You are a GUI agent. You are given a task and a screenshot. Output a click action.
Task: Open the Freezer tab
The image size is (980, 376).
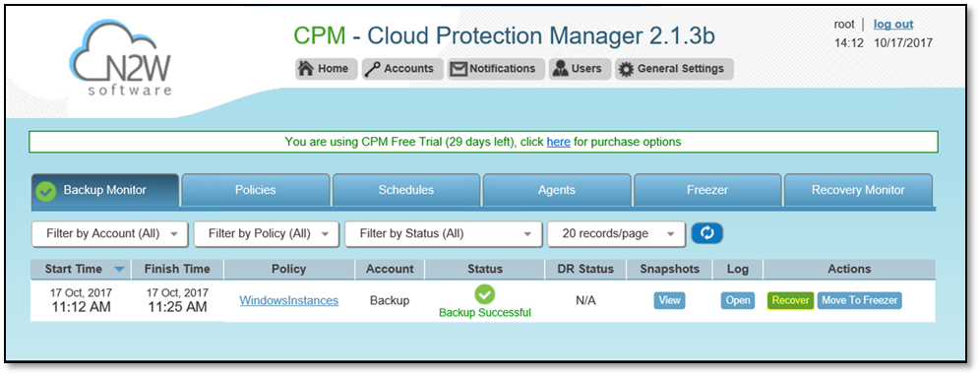pyautogui.click(x=706, y=190)
